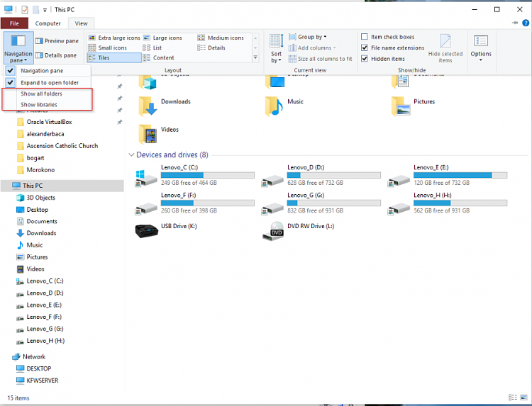Open the Videos folder tile

pos(159,133)
